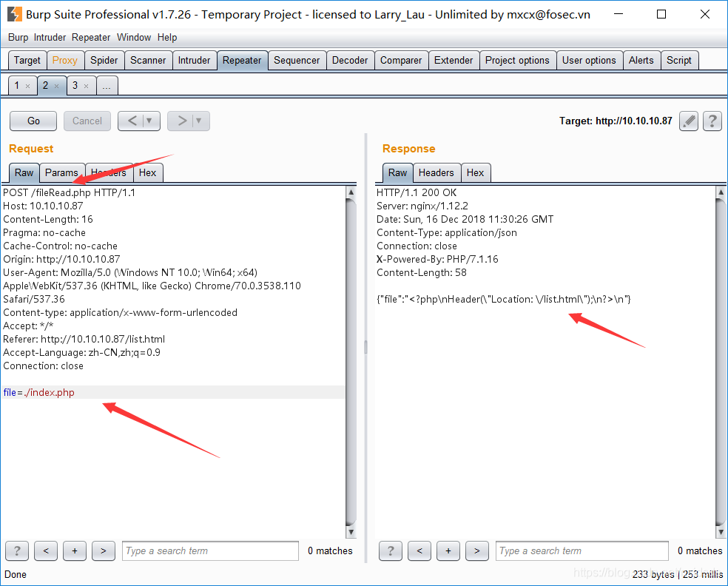This screenshot has height=586, width=728.
Task: Open the Intruder menu
Action: 50,38
